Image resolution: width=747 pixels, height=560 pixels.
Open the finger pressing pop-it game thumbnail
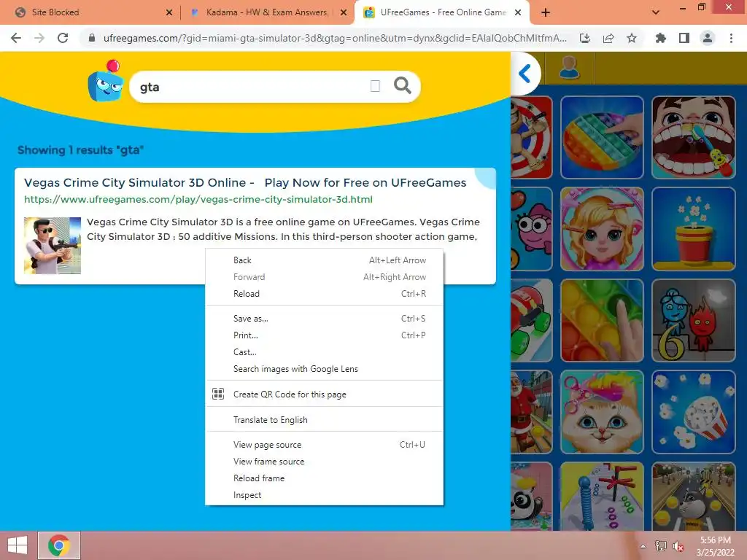pyautogui.click(x=602, y=321)
